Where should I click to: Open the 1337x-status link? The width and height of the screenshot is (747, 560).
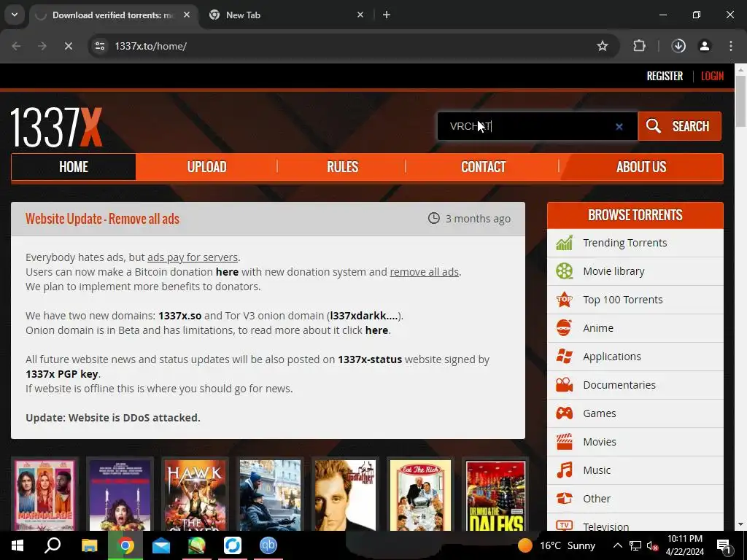370,359
